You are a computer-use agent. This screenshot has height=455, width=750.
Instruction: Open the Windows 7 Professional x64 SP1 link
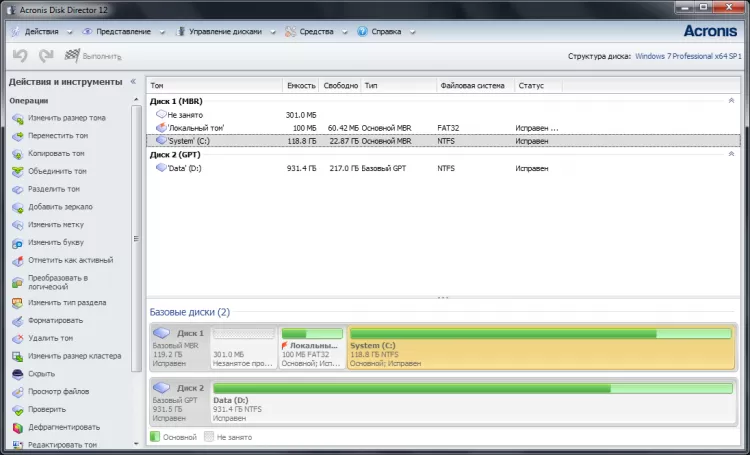(688, 56)
